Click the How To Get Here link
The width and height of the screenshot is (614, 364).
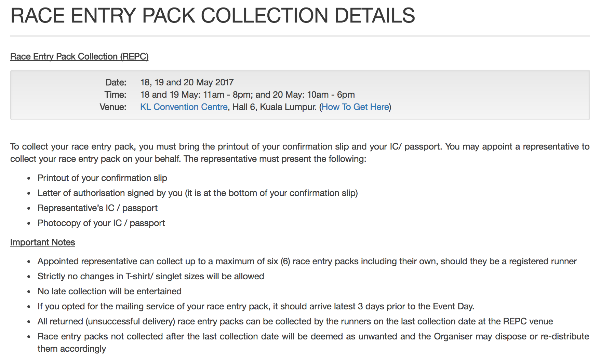coord(355,107)
